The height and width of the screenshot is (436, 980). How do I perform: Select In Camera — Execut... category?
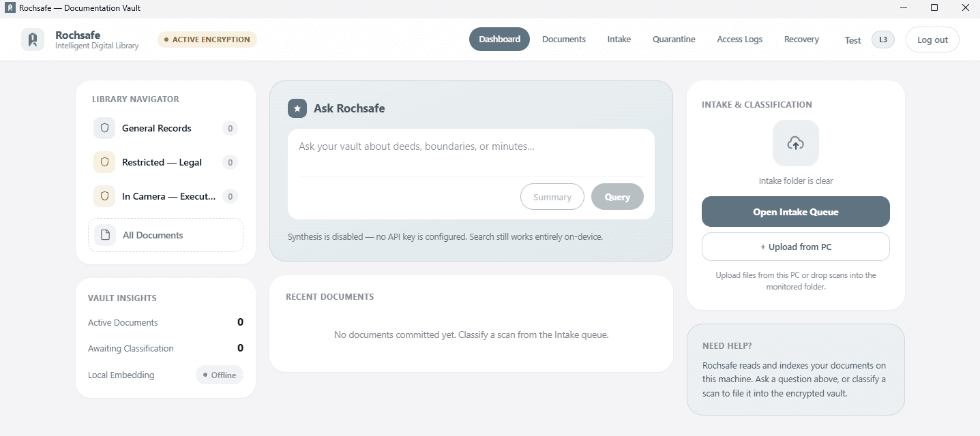(166, 196)
